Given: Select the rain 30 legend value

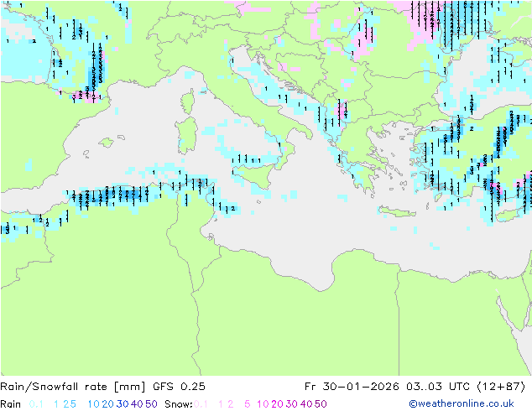Looking at the screenshot, I should [123, 404].
